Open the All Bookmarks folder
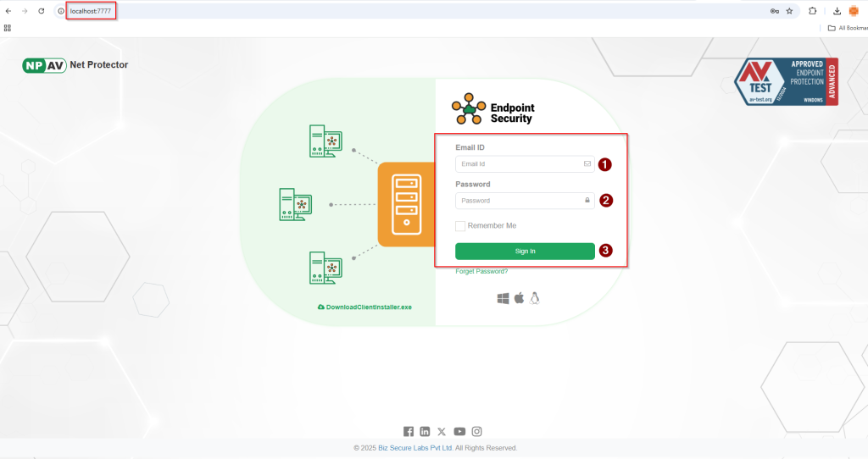The height and width of the screenshot is (459, 868). 848,28
